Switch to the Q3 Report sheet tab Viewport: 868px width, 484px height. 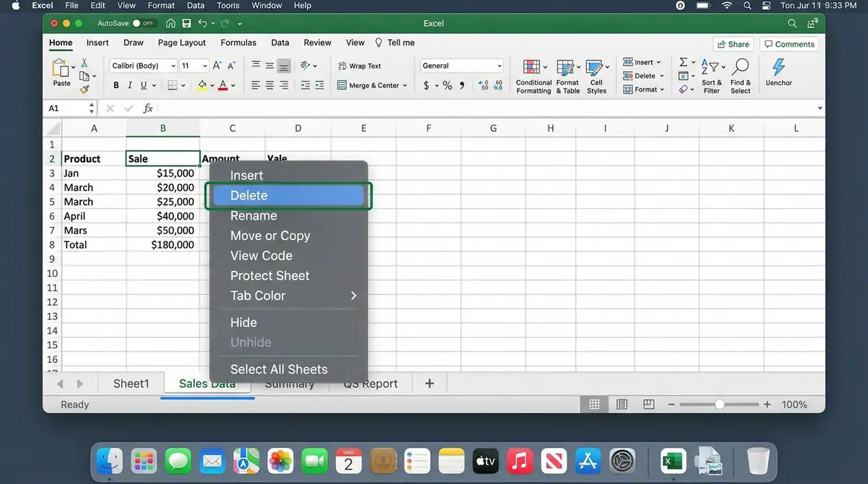[x=371, y=383]
